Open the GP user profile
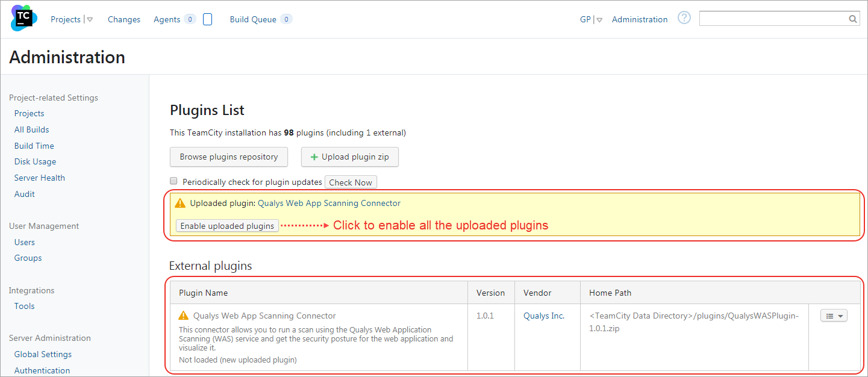The height and width of the screenshot is (377, 868). [585, 19]
